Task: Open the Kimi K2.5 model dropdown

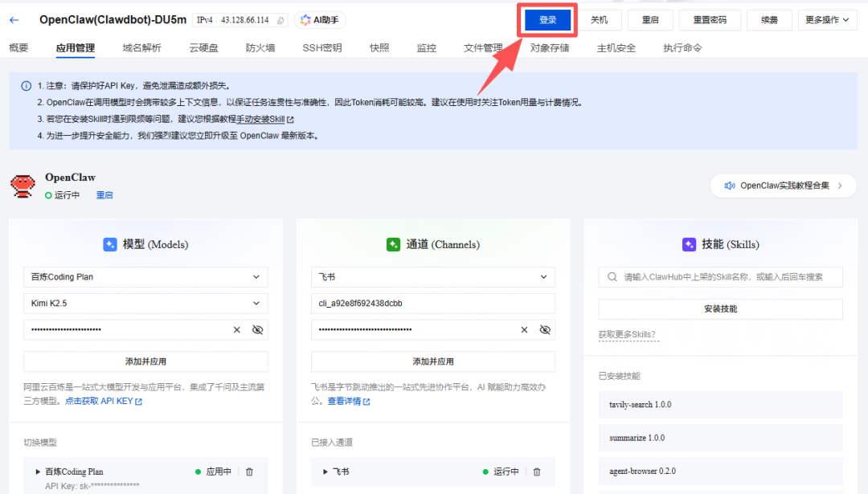Action: click(x=145, y=304)
